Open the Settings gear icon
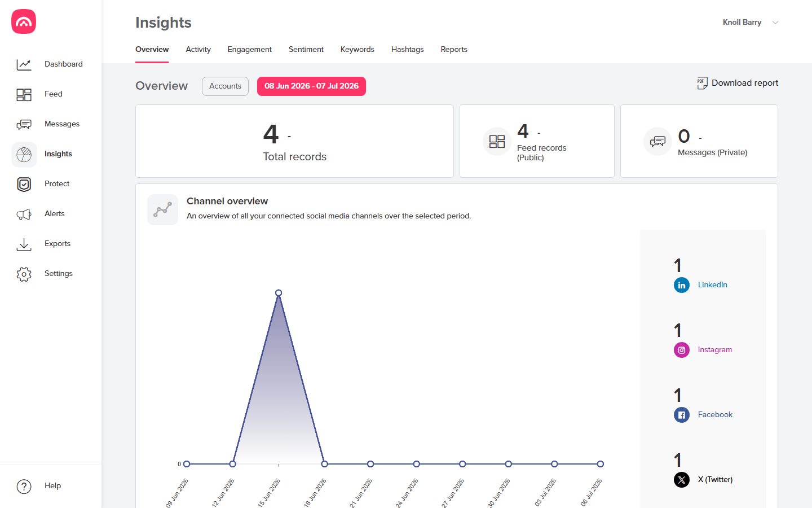 24,274
